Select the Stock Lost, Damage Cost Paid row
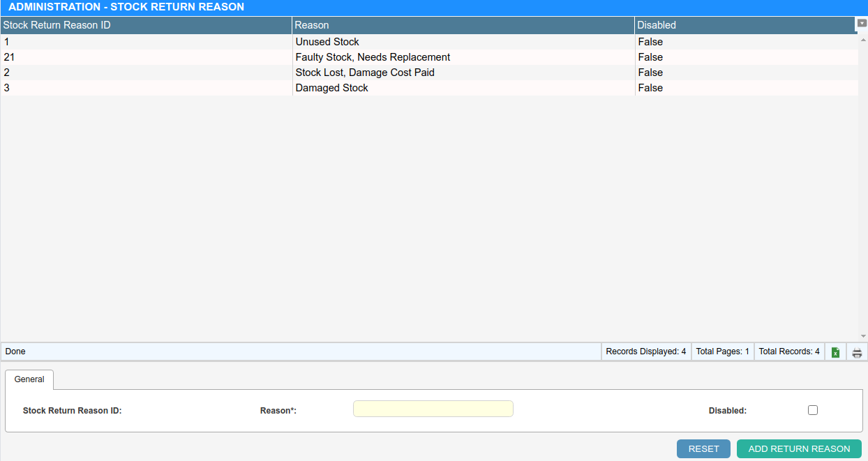Screen dimensions: 868x461 coord(365,73)
